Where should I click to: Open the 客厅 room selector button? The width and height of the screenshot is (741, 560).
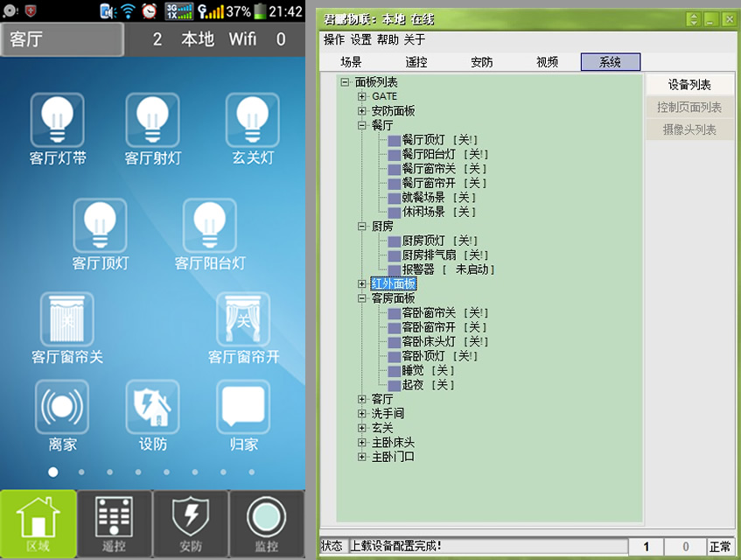61,39
